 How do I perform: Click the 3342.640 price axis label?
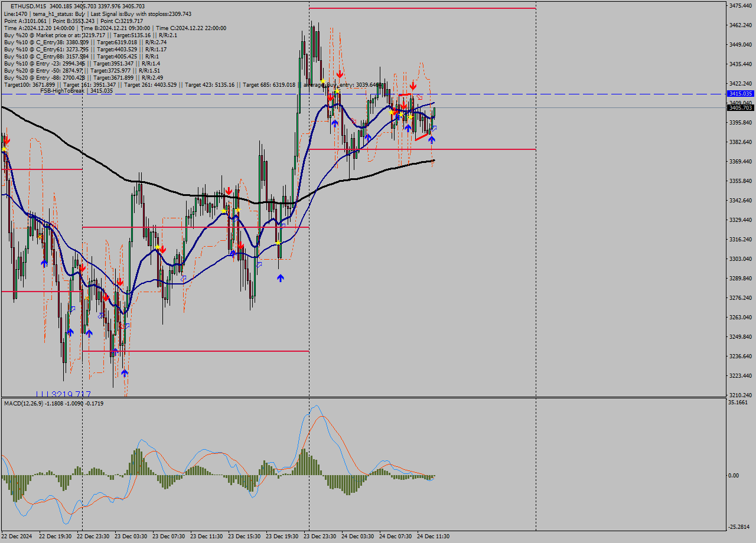[741, 200]
